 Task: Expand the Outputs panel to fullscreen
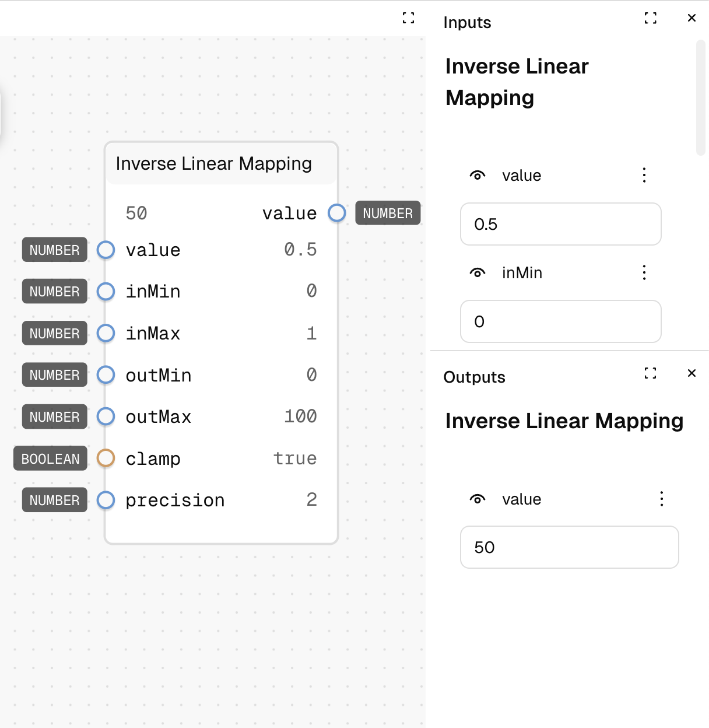pyautogui.click(x=651, y=373)
